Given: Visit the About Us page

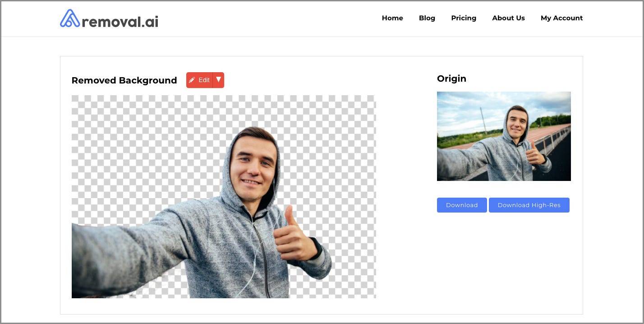Looking at the screenshot, I should pos(508,18).
